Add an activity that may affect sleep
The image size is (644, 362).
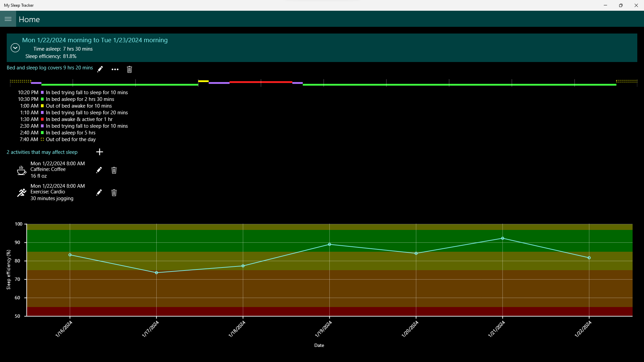pyautogui.click(x=100, y=152)
